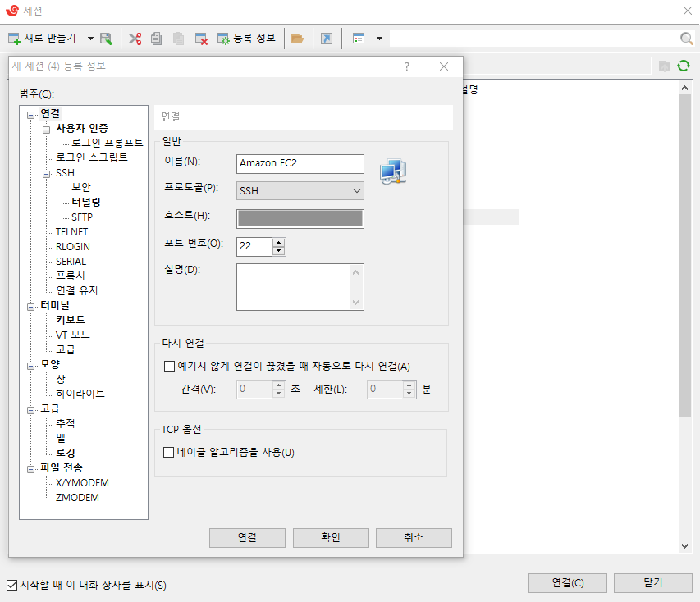700x602 pixels.
Task: Click the 이름 field containing Amazon EC2
Action: pyautogui.click(x=300, y=163)
